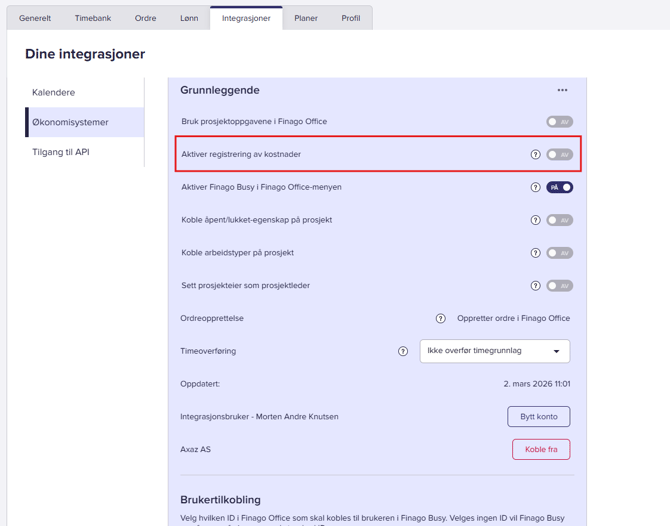Click help icon next to Timeoverføring

pos(403,351)
